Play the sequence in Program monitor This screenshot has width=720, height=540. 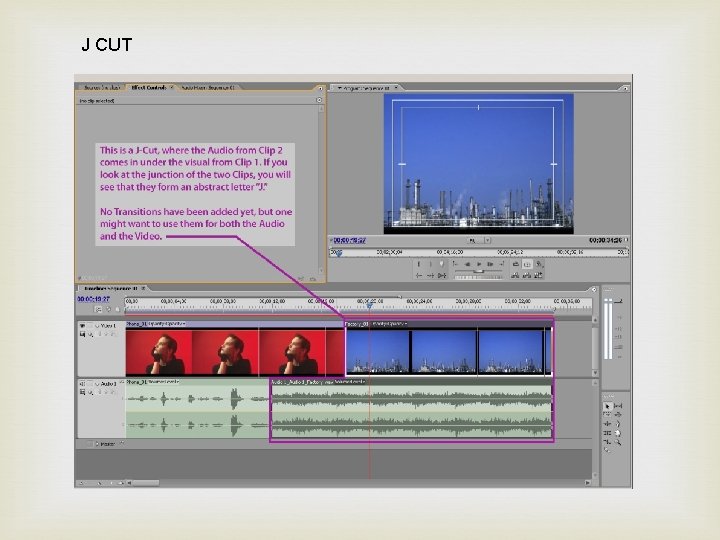[479, 264]
